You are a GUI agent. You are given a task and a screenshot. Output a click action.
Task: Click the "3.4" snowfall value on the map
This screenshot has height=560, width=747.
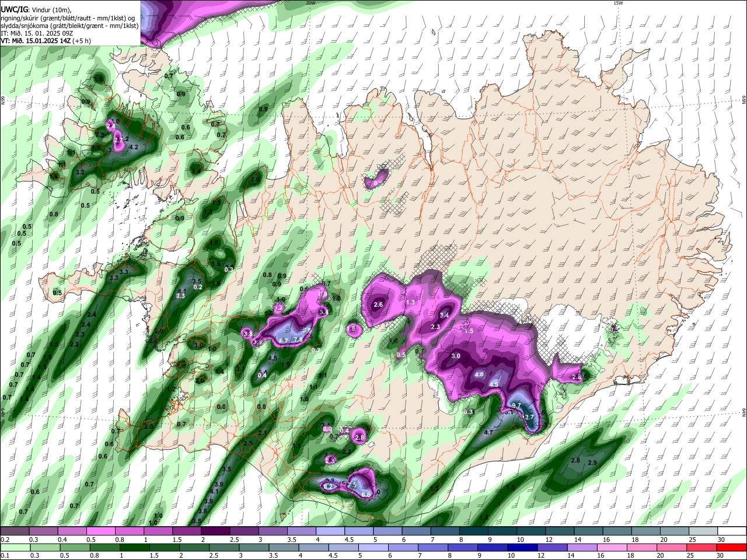tap(444, 315)
